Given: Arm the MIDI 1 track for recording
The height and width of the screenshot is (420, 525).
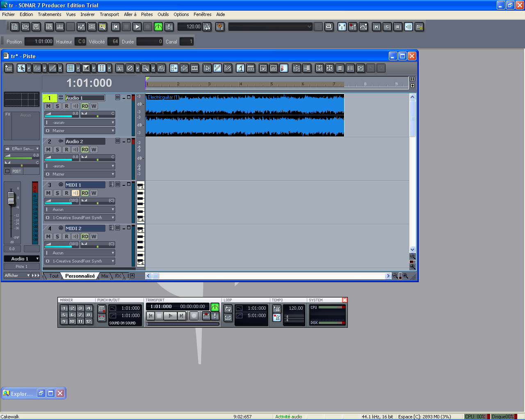Looking at the screenshot, I should pos(66,193).
